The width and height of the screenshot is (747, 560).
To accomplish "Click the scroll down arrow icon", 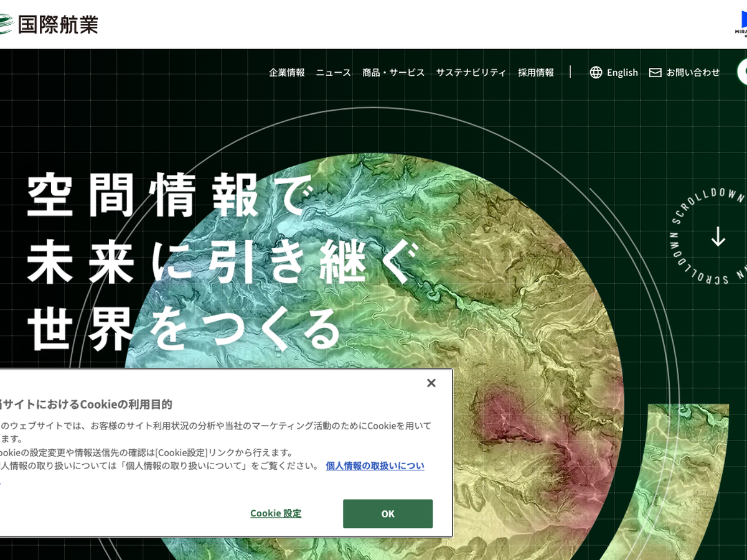I will coord(718,236).
